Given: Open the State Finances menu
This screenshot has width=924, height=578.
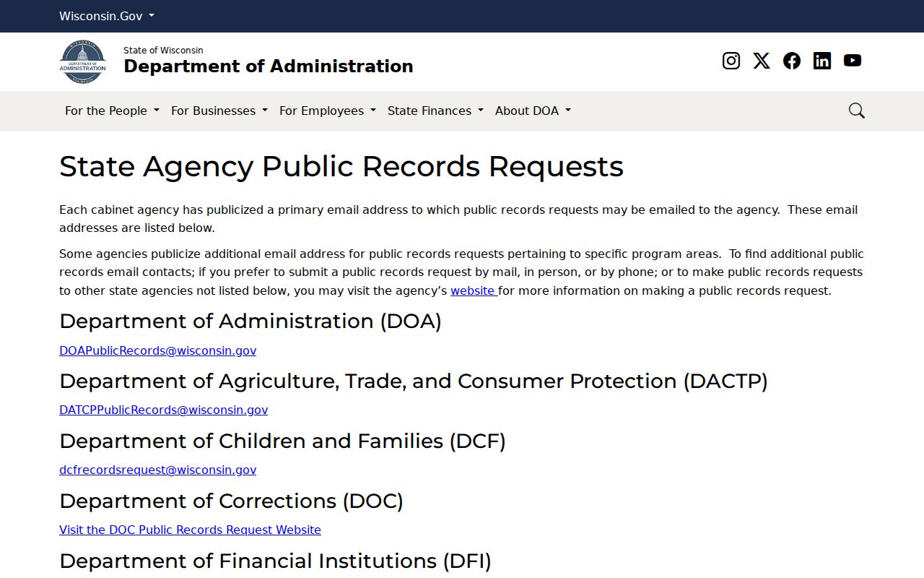Looking at the screenshot, I should 435,111.
